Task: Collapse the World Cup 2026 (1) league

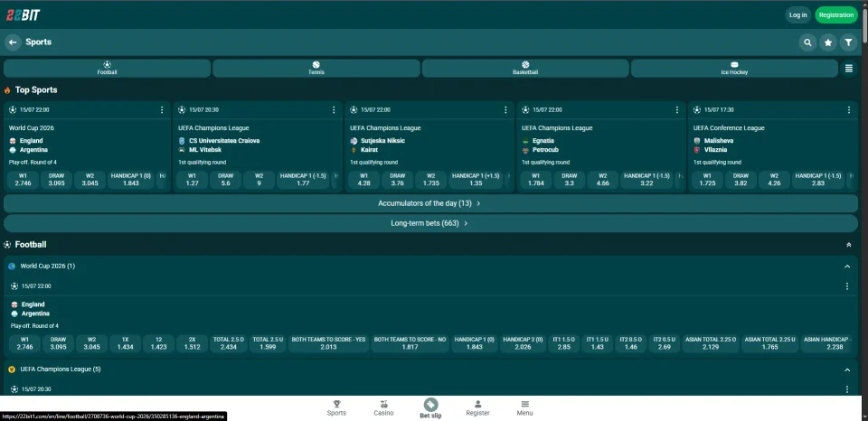Action: tap(847, 267)
